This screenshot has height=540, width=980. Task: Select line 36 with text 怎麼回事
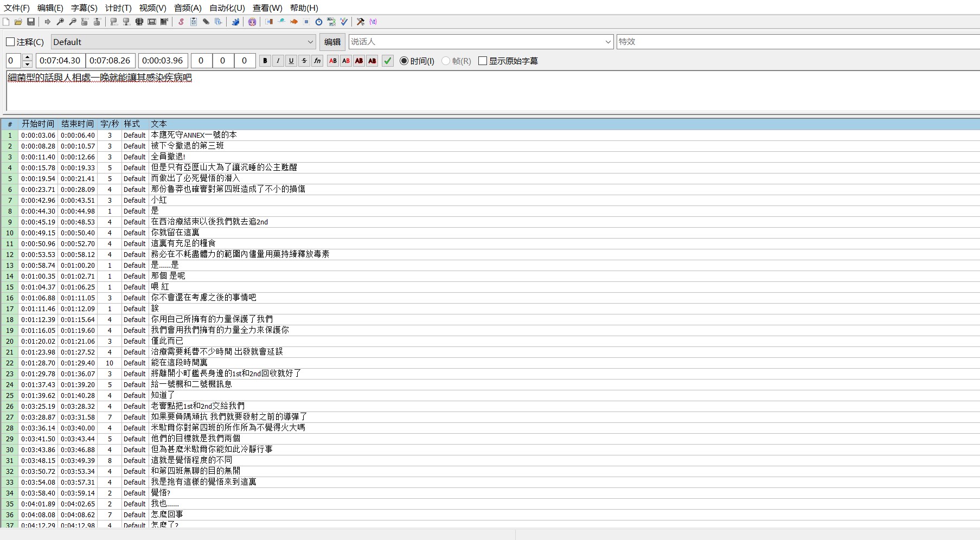490,515
